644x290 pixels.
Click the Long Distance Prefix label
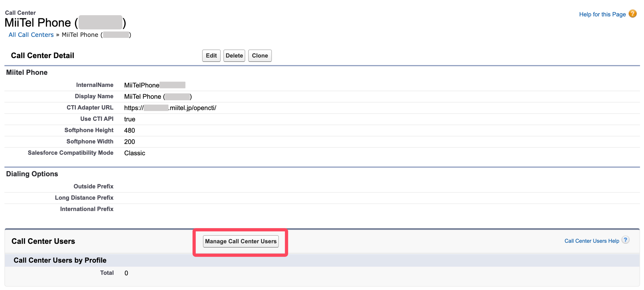pyautogui.click(x=84, y=198)
